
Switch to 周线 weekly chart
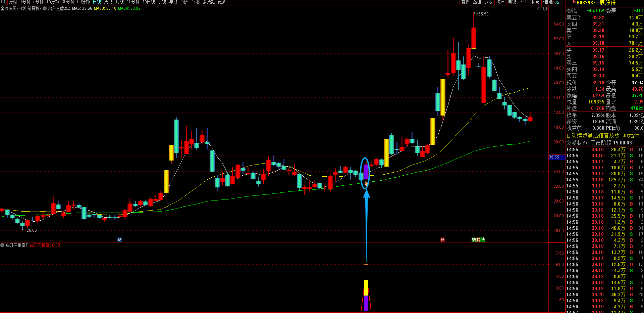point(108,2)
